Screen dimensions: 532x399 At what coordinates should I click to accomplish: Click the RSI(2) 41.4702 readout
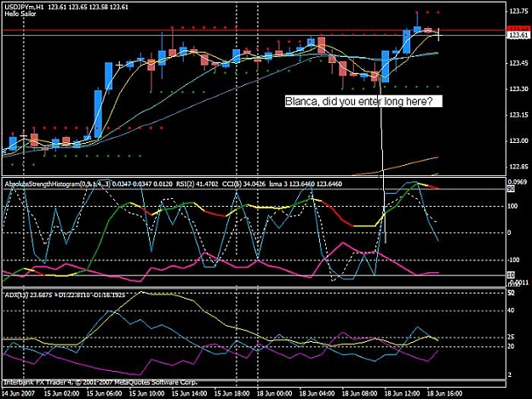(197, 184)
